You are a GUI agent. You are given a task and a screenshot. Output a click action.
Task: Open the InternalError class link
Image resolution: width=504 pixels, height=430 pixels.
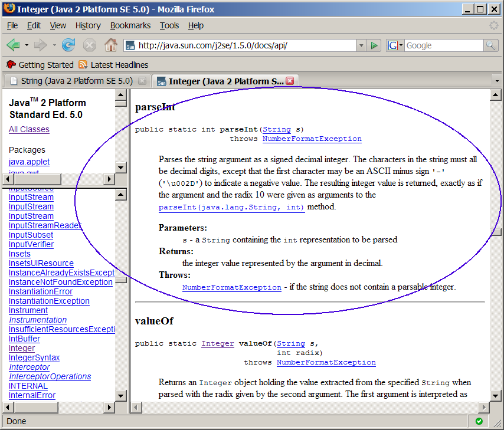coord(32,395)
